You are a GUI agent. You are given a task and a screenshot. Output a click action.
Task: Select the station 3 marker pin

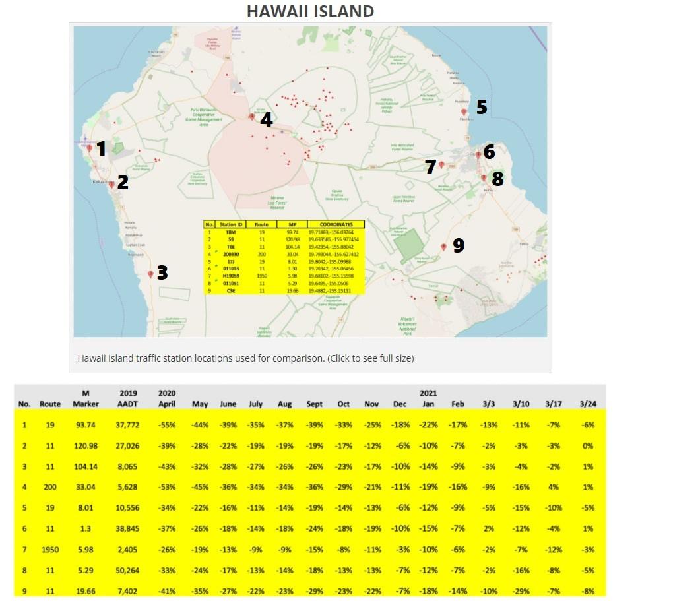(151, 274)
